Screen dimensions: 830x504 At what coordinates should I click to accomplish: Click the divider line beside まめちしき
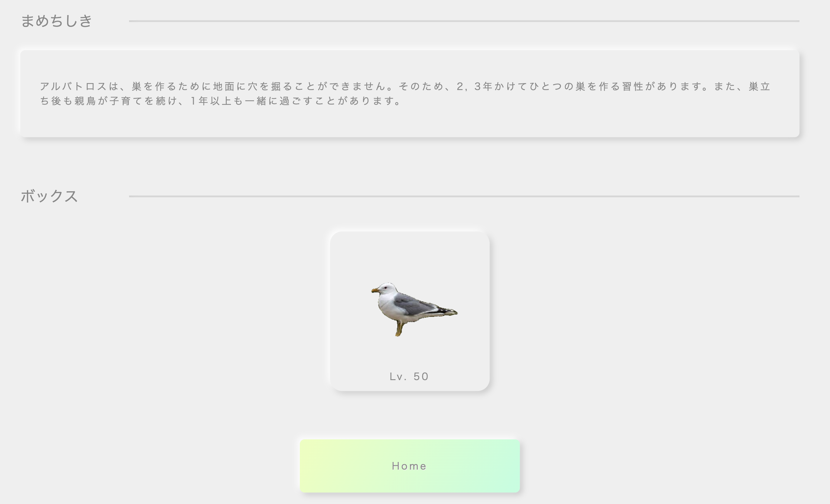464,21
